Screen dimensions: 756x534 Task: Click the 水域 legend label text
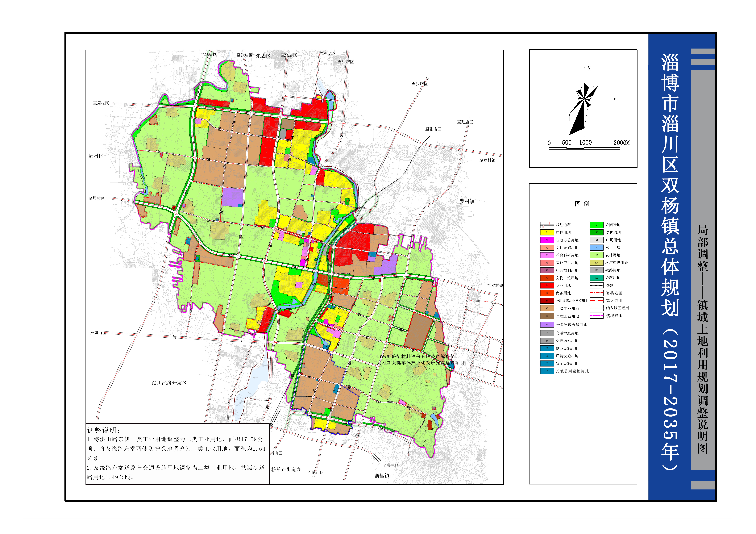[613, 248]
